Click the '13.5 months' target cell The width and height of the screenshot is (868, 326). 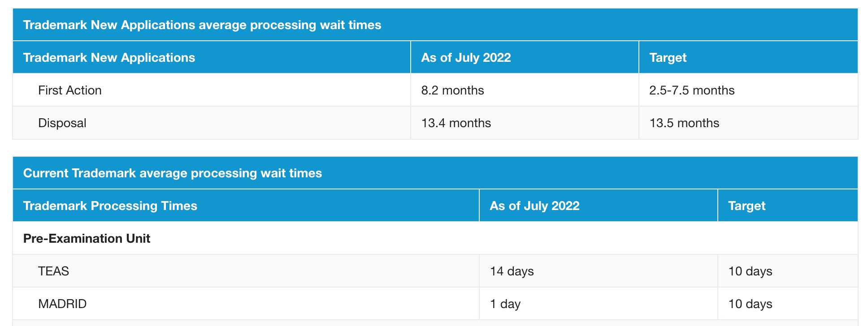tap(684, 123)
